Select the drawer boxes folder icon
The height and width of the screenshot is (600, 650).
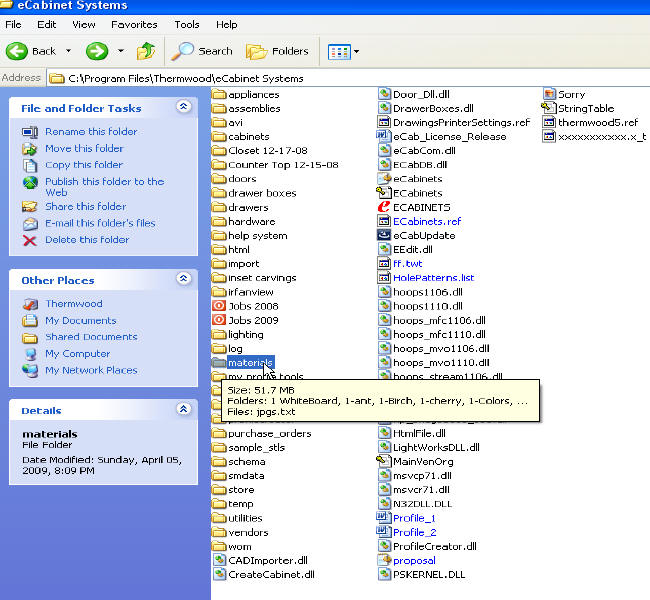(219, 193)
